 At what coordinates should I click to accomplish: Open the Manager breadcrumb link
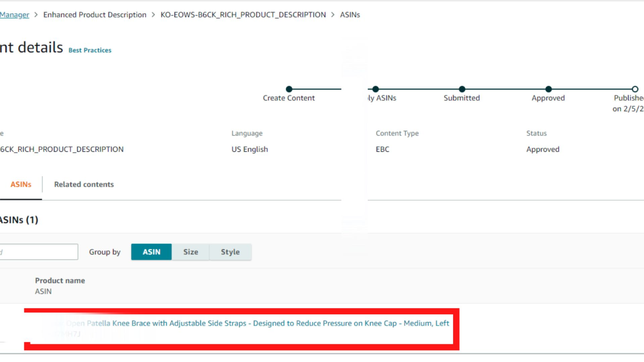click(14, 15)
